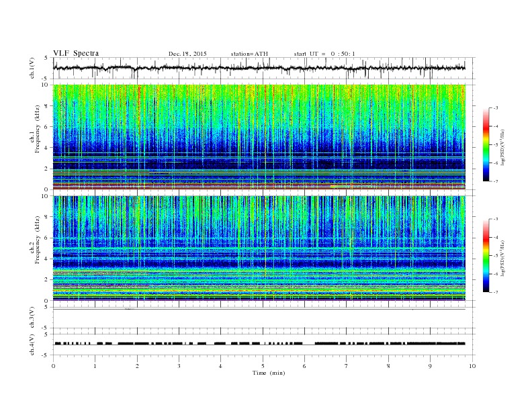Click the "8" kHz tick on ch.1 spectrogram

(x=47, y=106)
